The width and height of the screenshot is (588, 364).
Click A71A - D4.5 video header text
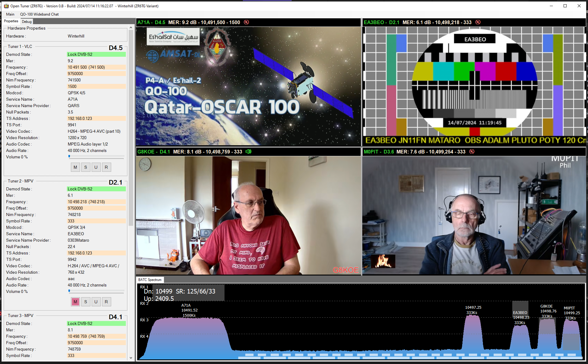pyautogui.click(x=151, y=22)
